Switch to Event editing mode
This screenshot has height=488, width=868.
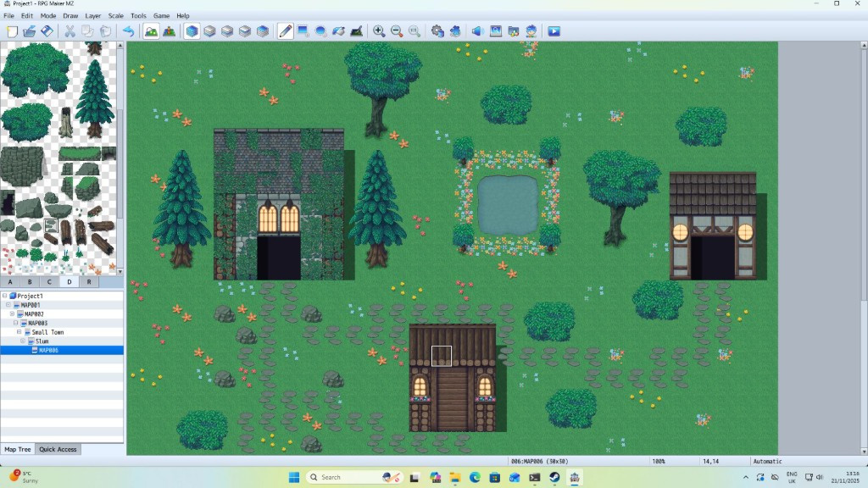(170, 31)
